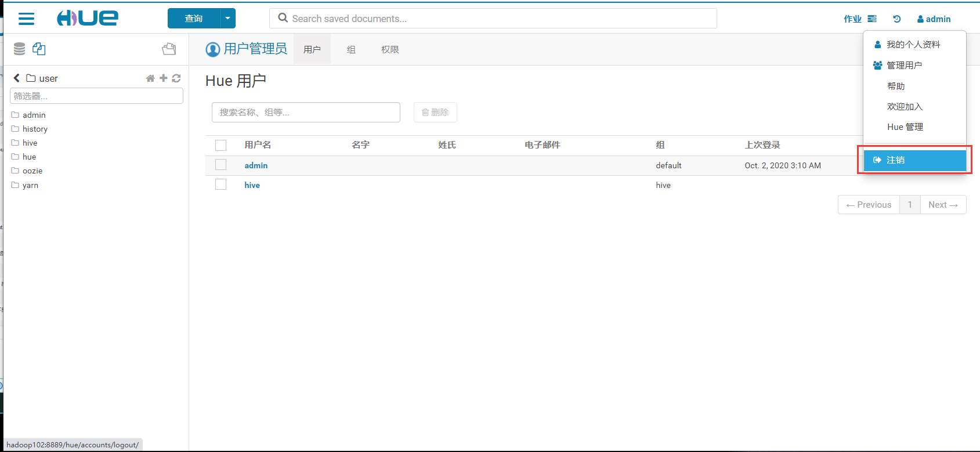Create new item with plus icon

coord(164,78)
